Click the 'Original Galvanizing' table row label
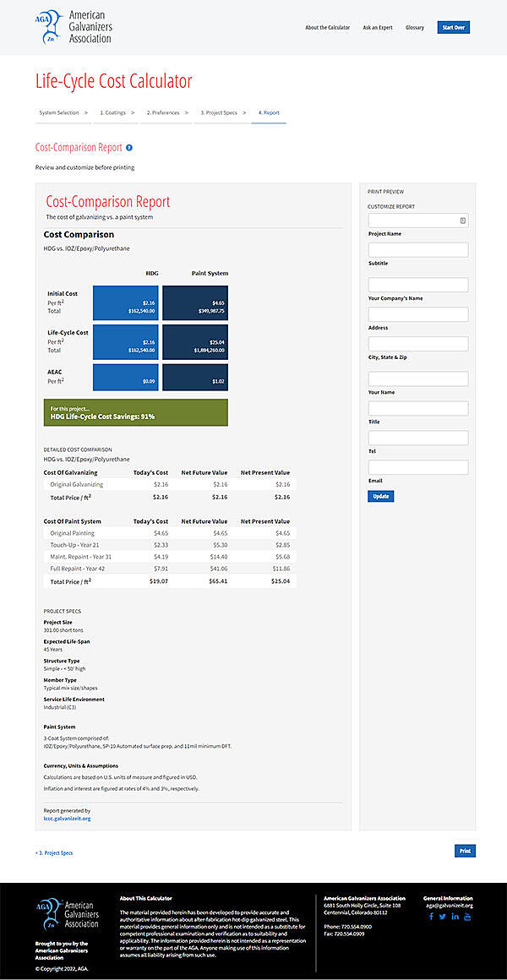 coord(77,484)
